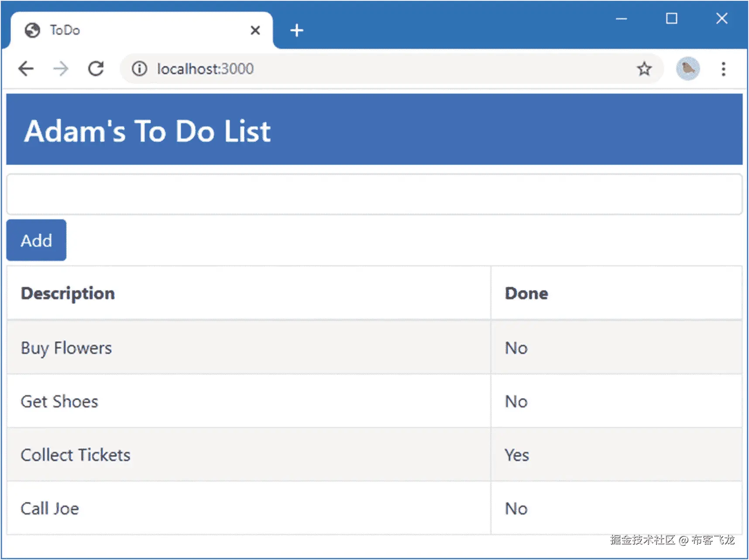The height and width of the screenshot is (560, 749).
Task: Bookmark this page with the star icon
Action: tap(644, 69)
